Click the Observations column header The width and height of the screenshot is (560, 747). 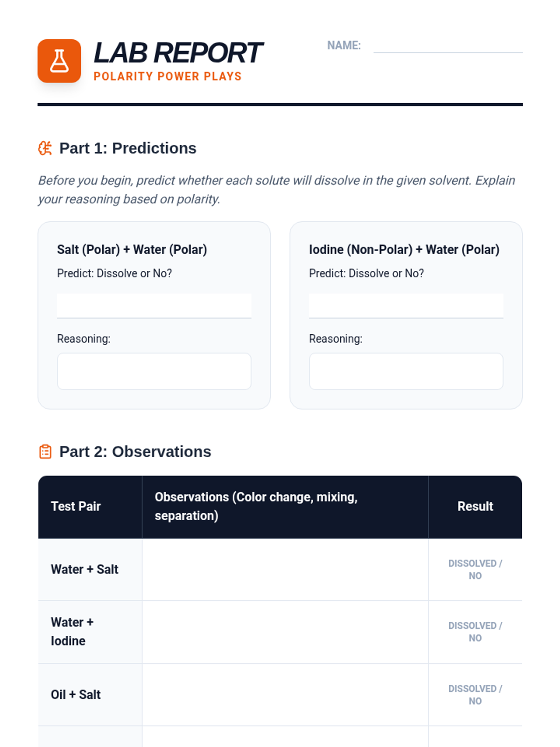click(x=256, y=507)
